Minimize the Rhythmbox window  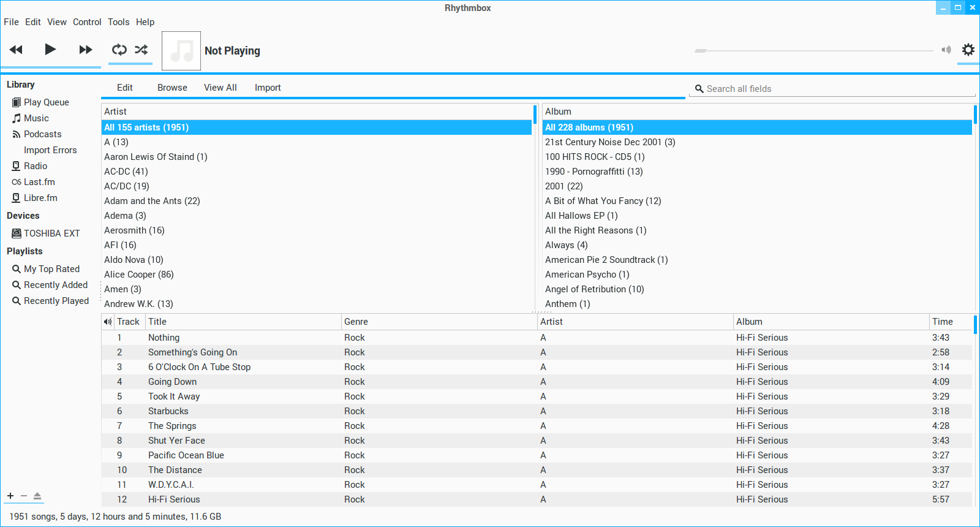tap(943, 7)
